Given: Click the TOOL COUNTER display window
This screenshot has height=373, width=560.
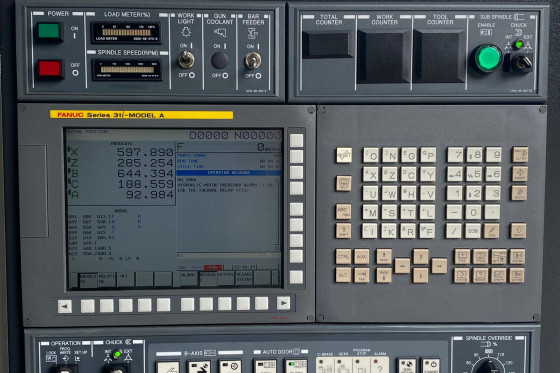Looking at the screenshot, I should (440, 56).
